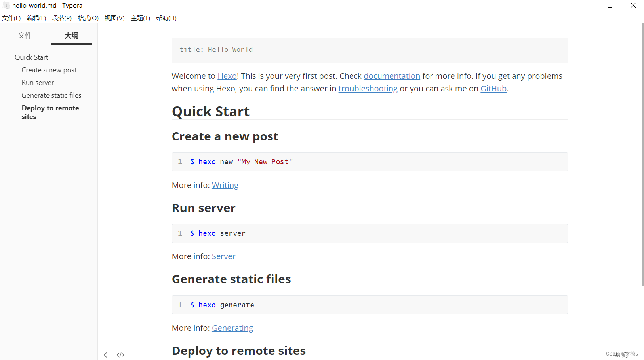Click the hexo new "My New Post" code block
Screen dimensions: 644x360
(370, 162)
